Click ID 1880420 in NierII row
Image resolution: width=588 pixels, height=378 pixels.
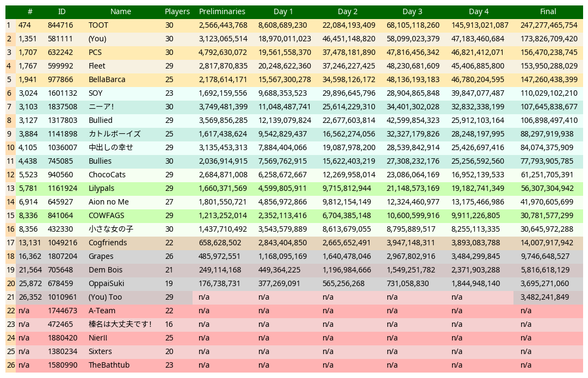coord(63,338)
